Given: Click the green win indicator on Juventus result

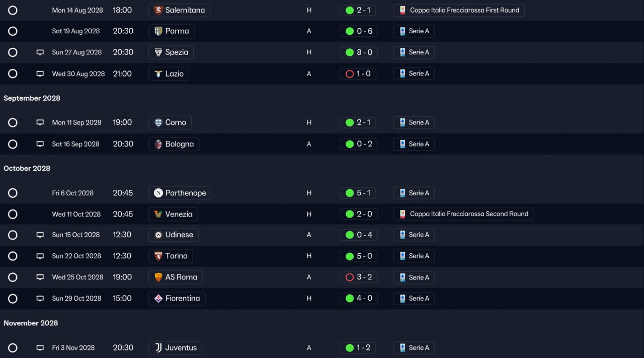Looking at the screenshot, I should [x=350, y=347].
